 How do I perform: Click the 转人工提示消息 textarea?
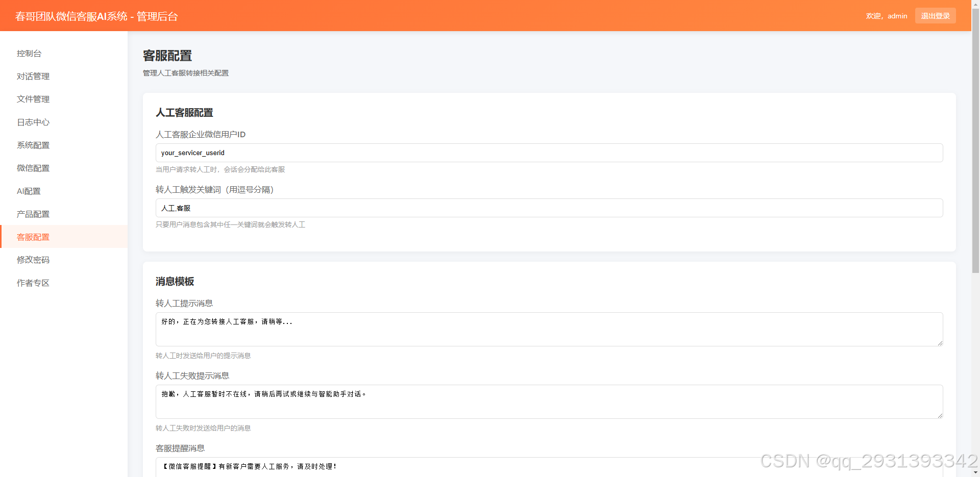[x=549, y=329]
